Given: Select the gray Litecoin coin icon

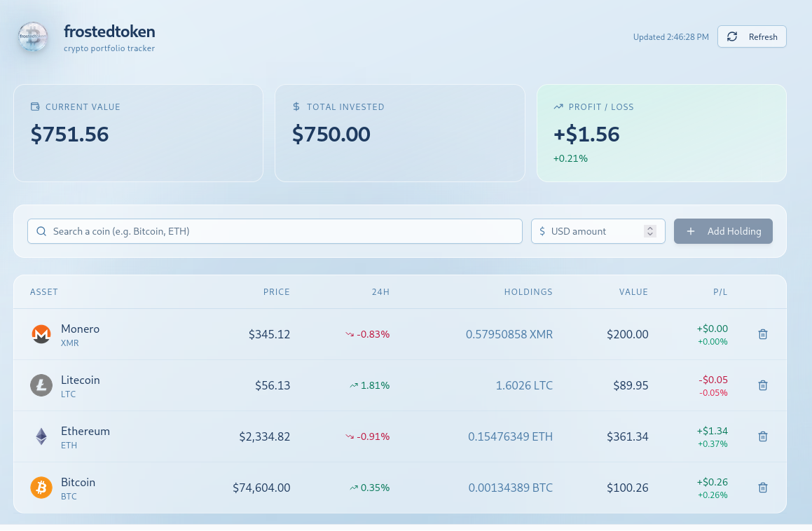Looking at the screenshot, I should click(41, 385).
